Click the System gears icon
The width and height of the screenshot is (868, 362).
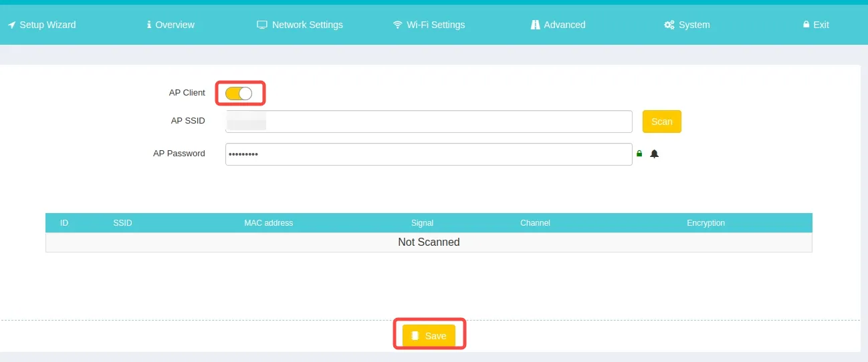669,25
